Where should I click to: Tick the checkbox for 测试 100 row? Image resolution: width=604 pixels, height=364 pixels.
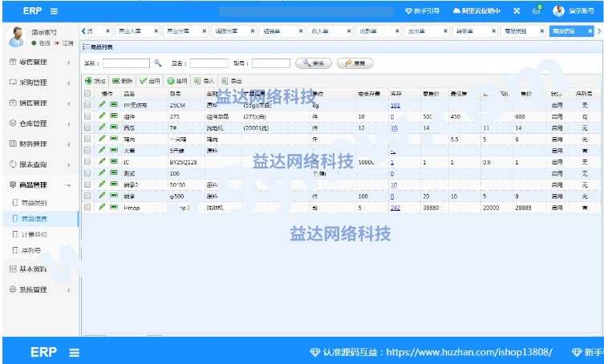[x=87, y=173]
